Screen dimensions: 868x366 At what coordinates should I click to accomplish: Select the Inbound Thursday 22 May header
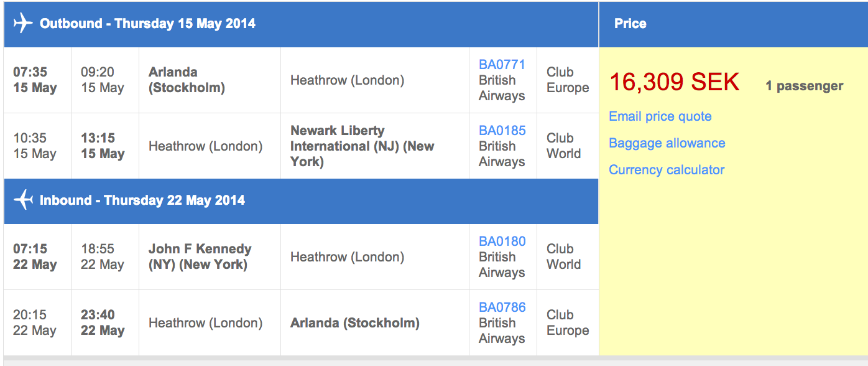pos(142,200)
